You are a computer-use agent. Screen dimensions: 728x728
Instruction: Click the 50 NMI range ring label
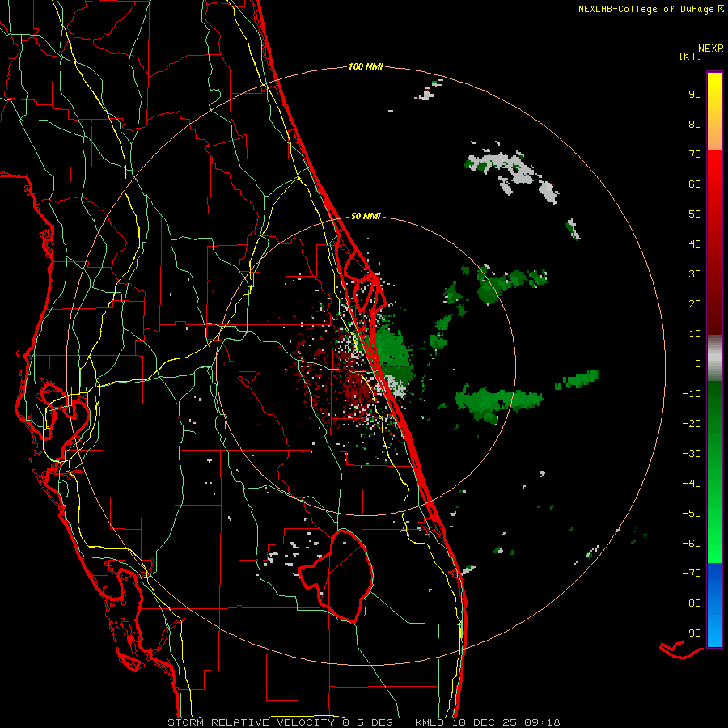click(x=366, y=216)
